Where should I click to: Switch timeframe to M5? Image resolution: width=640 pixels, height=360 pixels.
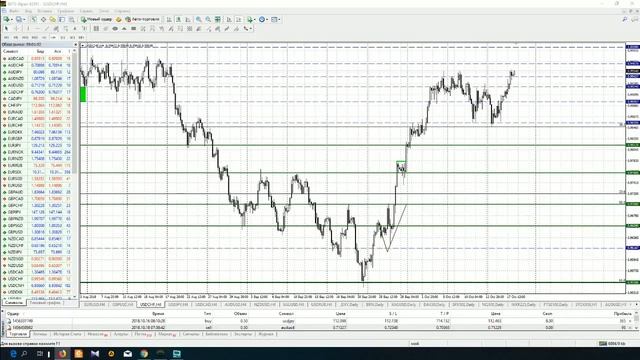(16, 37)
